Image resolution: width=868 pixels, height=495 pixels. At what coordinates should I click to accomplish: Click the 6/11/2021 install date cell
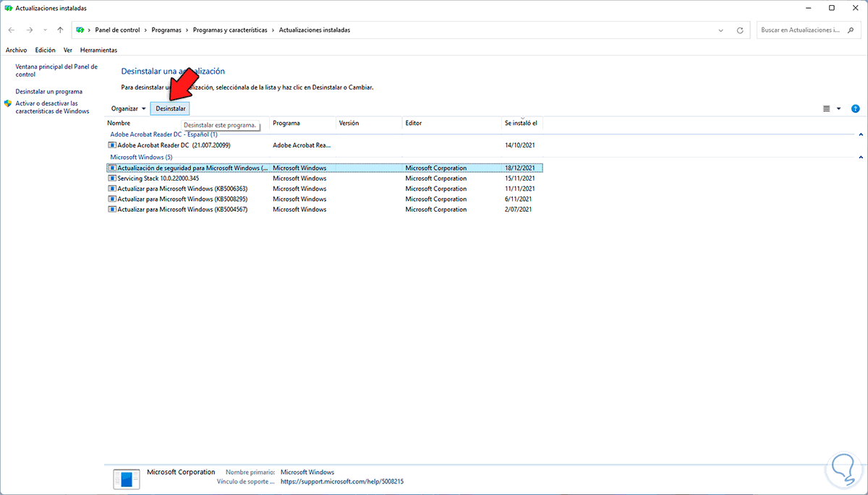518,199
